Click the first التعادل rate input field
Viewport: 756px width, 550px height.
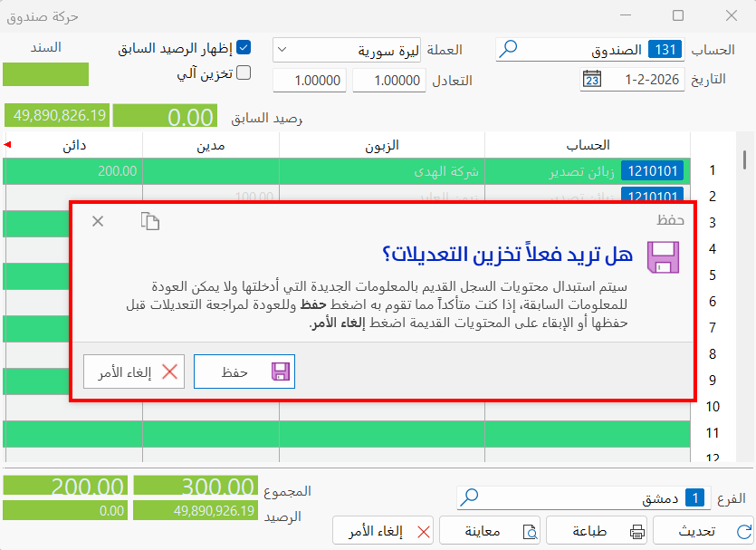click(389, 80)
